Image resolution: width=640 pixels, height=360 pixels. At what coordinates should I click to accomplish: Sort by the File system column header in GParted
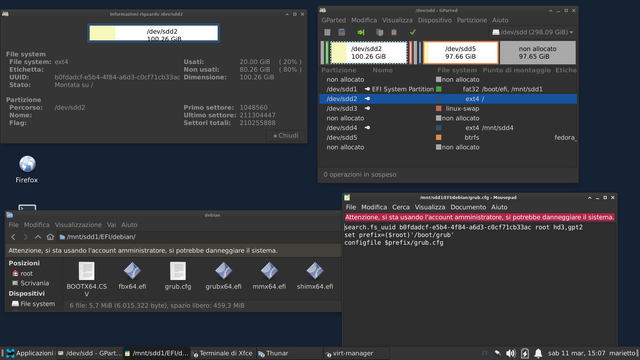457,70
